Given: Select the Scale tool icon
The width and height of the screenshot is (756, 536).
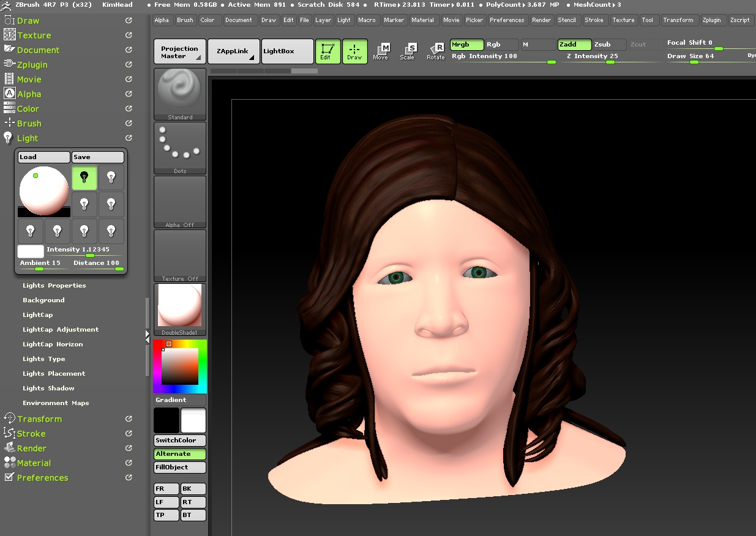Looking at the screenshot, I should point(408,51).
